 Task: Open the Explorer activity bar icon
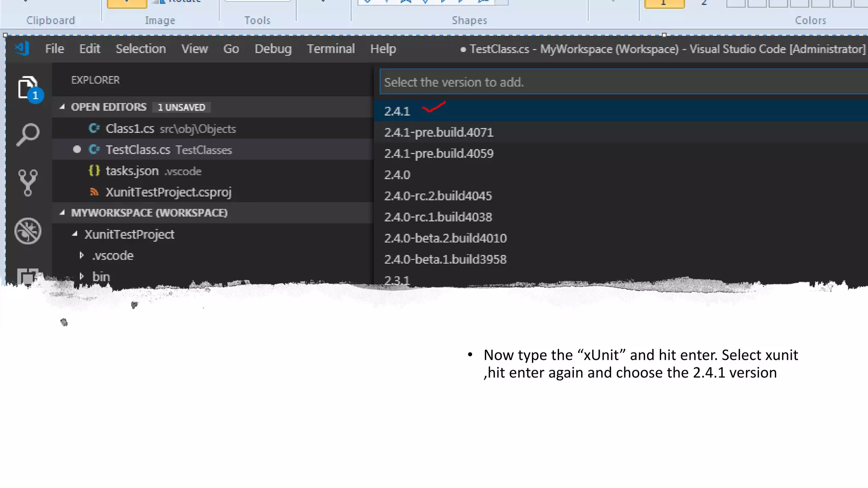pos(28,88)
